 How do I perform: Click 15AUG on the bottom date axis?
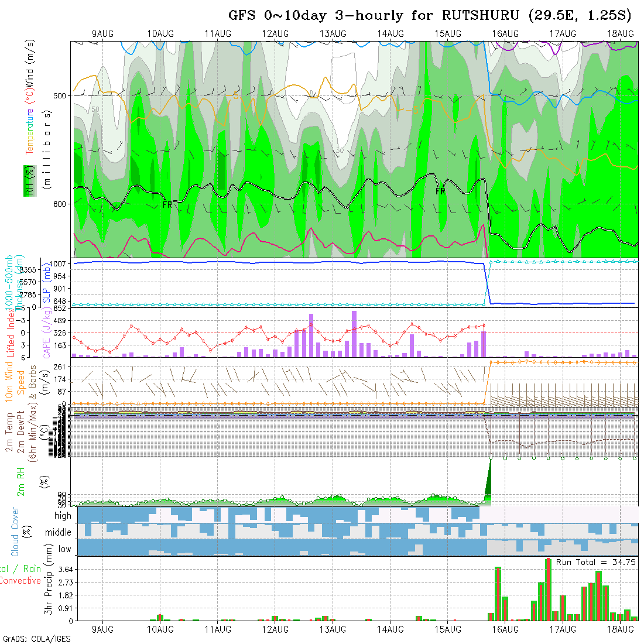[448, 629]
